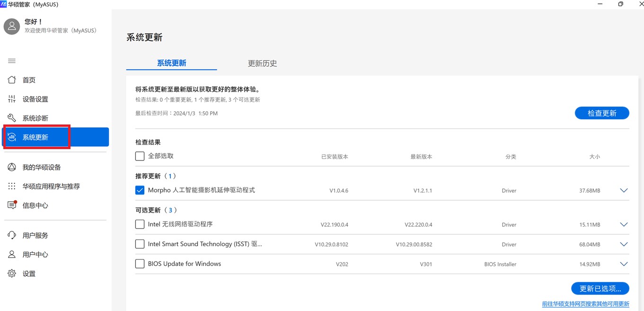Open Message Center (信息中心) icon
Image resolution: width=644 pixels, height=311 pixels.
12,205
